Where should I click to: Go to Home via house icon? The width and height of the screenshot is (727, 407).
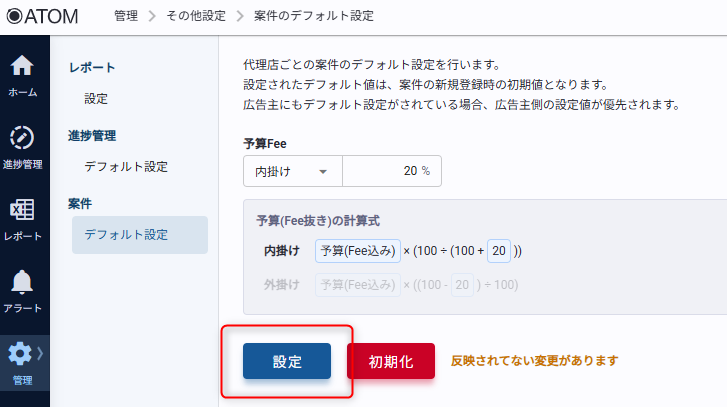(24, 66)
